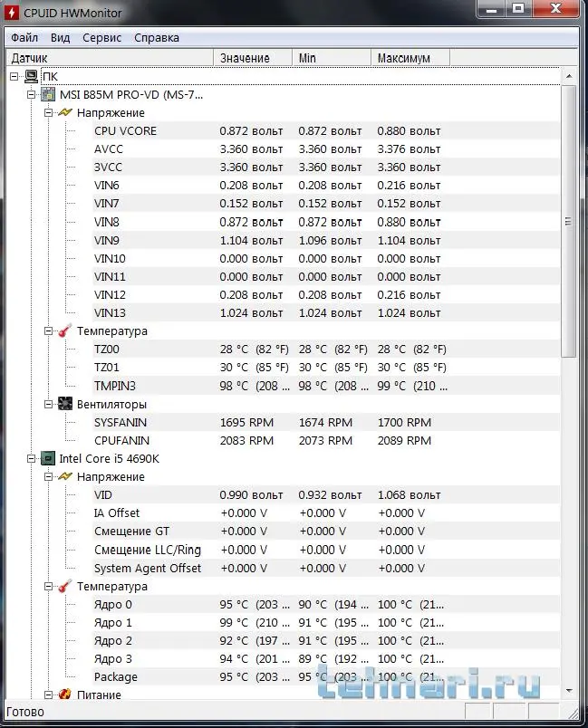Viewport: 588px width, 728px height.
Task: Click the Готово status bar text
Action: coord(25,712)
